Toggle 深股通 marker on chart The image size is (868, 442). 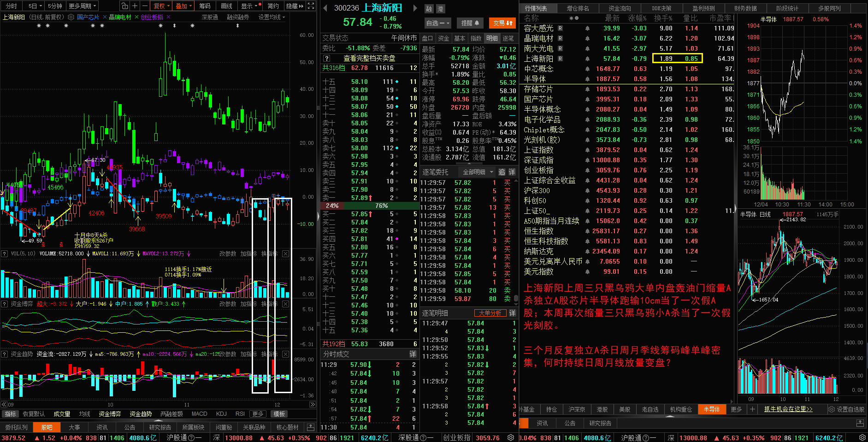click(210, 17)
